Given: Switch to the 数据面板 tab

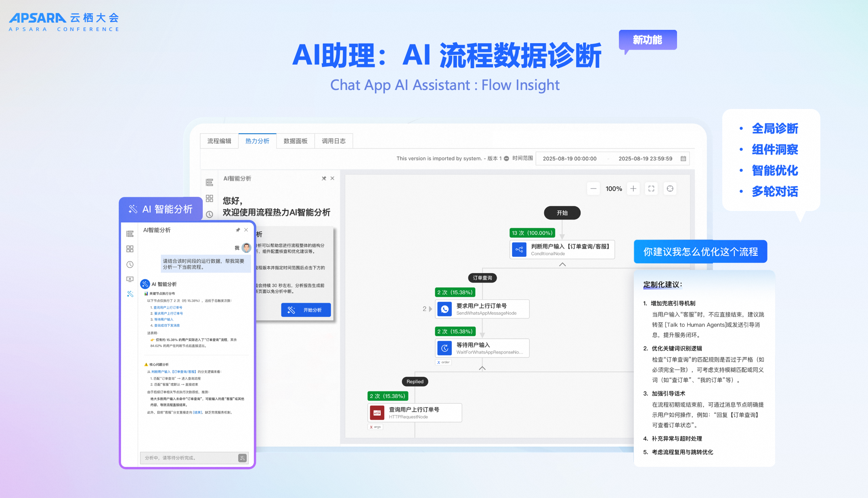Looking at the screenshot, I should (296, 141).
